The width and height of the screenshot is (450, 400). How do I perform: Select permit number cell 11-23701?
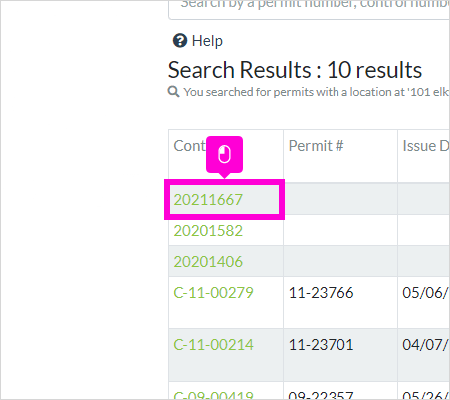[321, 345]
